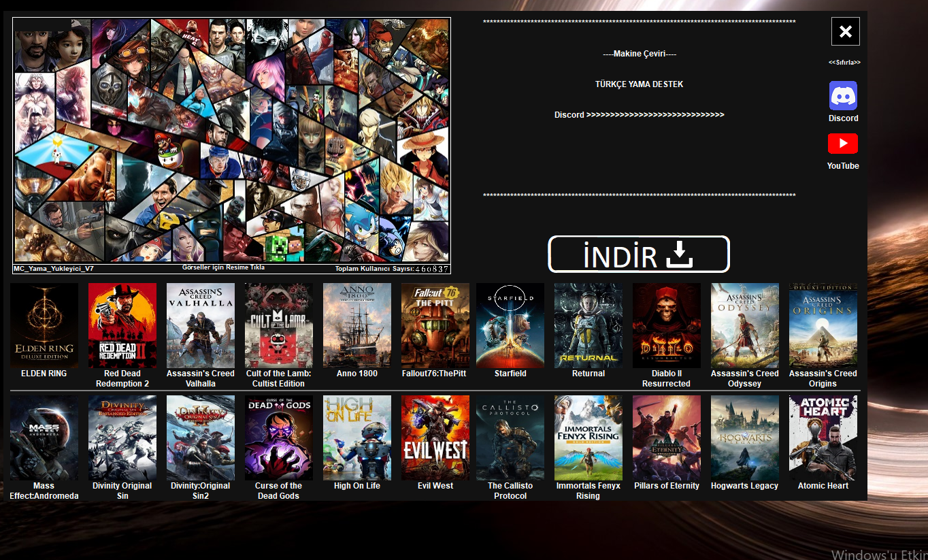Select the Red Dead Redemption 2 cover

122,326
